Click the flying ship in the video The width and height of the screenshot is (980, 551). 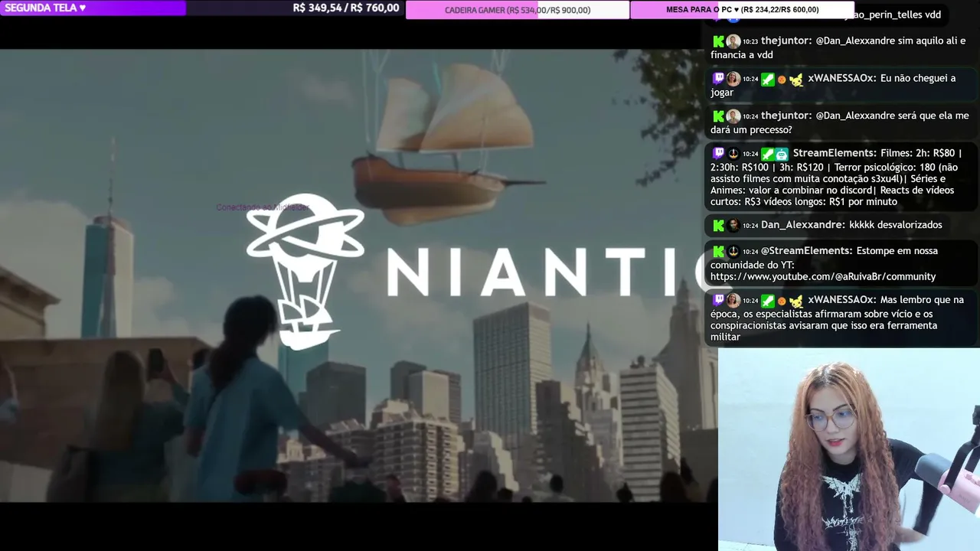point(448,144)
